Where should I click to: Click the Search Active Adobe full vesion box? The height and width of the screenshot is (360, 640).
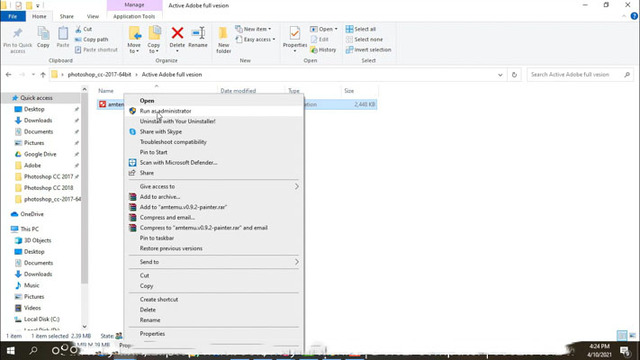point(580,75)
